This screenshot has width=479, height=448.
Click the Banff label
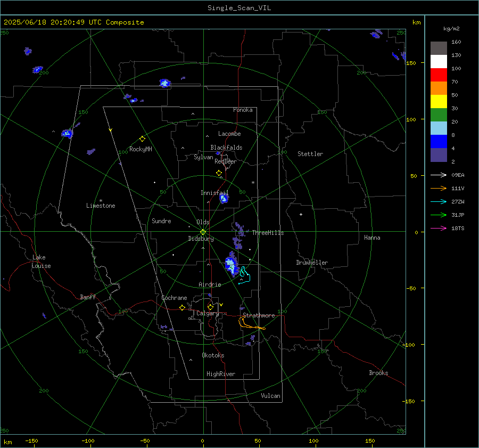(x=88, y=297)
